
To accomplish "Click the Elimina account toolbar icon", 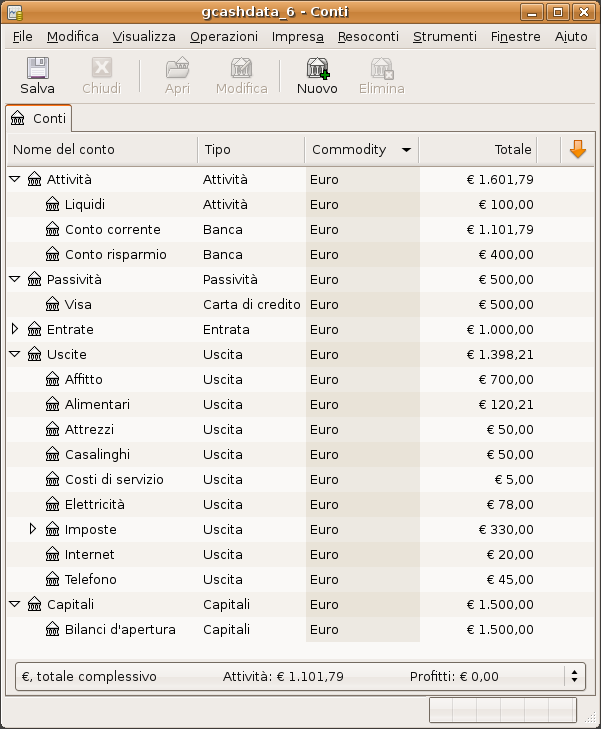I will [381, 69].
